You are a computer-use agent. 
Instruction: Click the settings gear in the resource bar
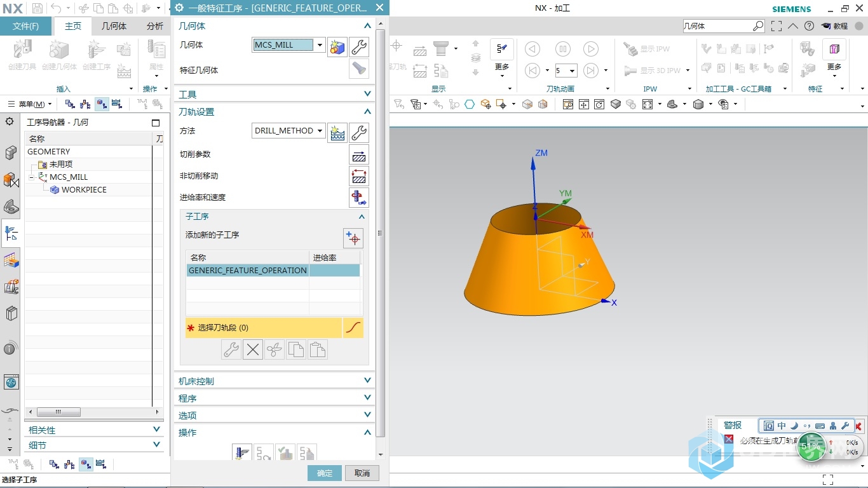pos(10,121)
